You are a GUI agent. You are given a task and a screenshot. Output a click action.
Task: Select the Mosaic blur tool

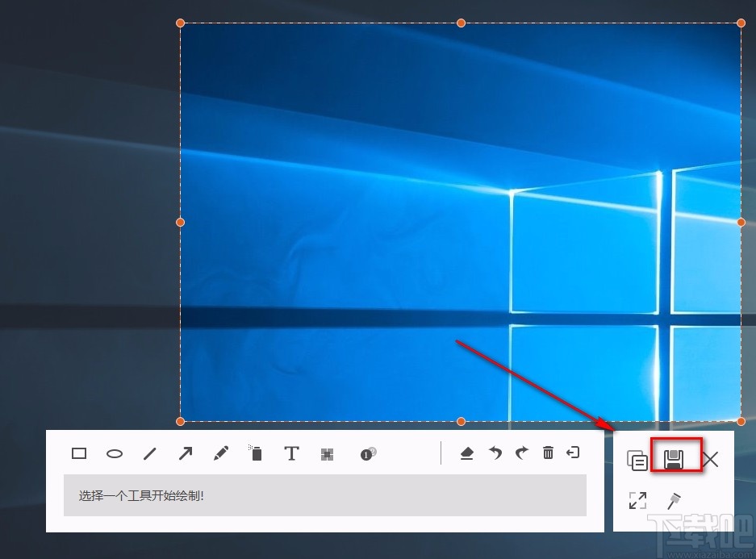click(327, 453)
